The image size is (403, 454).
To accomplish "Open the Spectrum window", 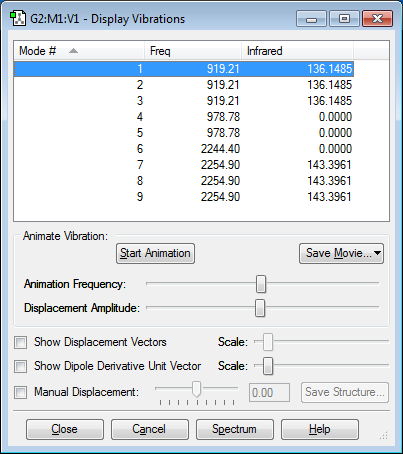I will 235,429.
